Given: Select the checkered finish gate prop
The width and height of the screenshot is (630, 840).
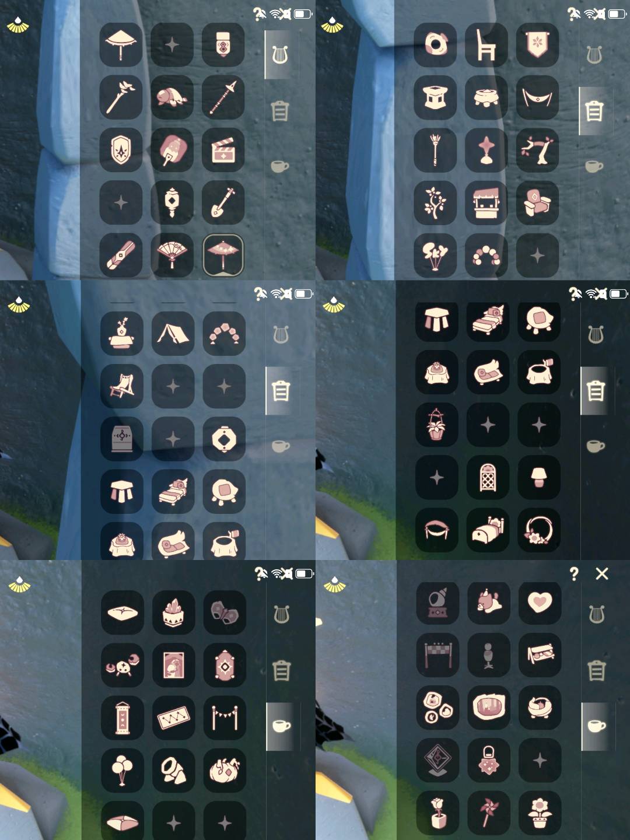Looking at the screenshot, I should point(437,654).
